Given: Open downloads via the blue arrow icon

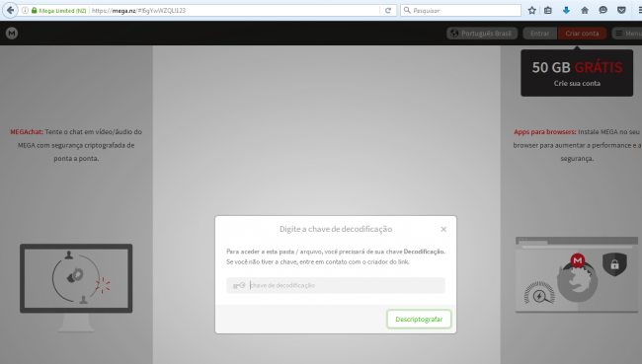Looking at the screenshot, I should click(566, 10).
